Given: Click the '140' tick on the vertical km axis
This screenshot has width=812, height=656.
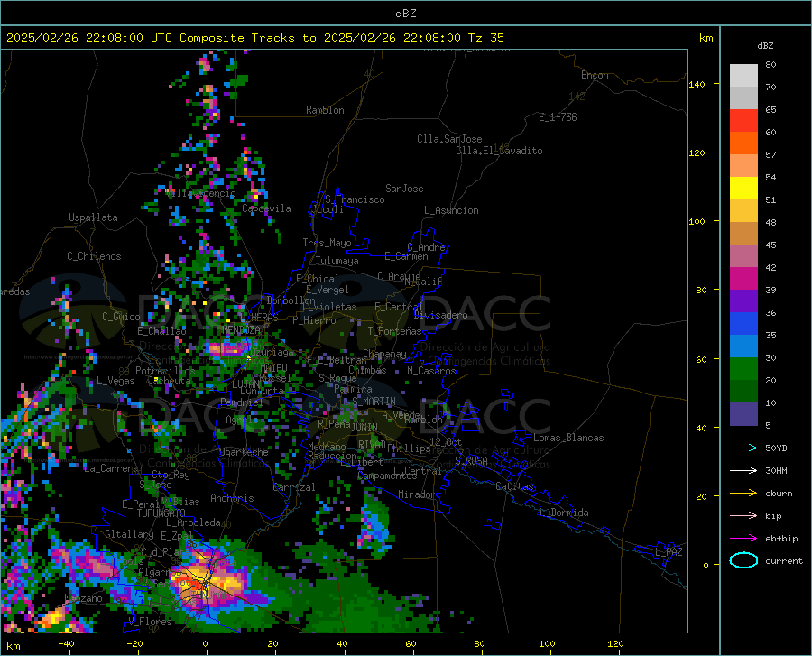Looking at the screenshot, I should click(697, 85).
